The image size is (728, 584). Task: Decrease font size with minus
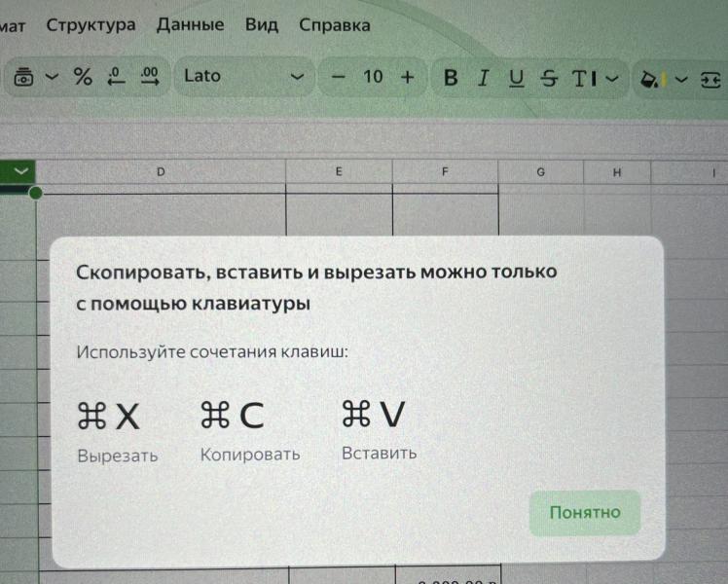tap(339, 77)
